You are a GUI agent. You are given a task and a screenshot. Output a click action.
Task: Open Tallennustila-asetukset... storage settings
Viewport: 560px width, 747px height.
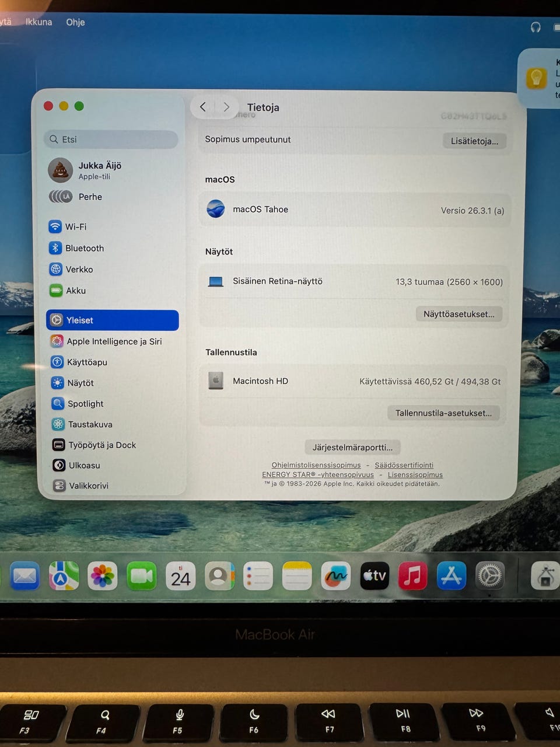443,413
